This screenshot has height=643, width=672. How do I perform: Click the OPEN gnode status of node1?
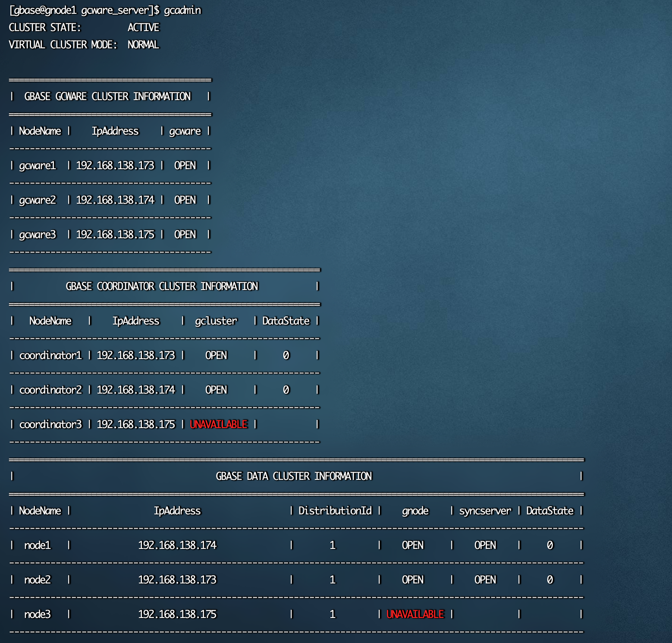tap(413, 545)
